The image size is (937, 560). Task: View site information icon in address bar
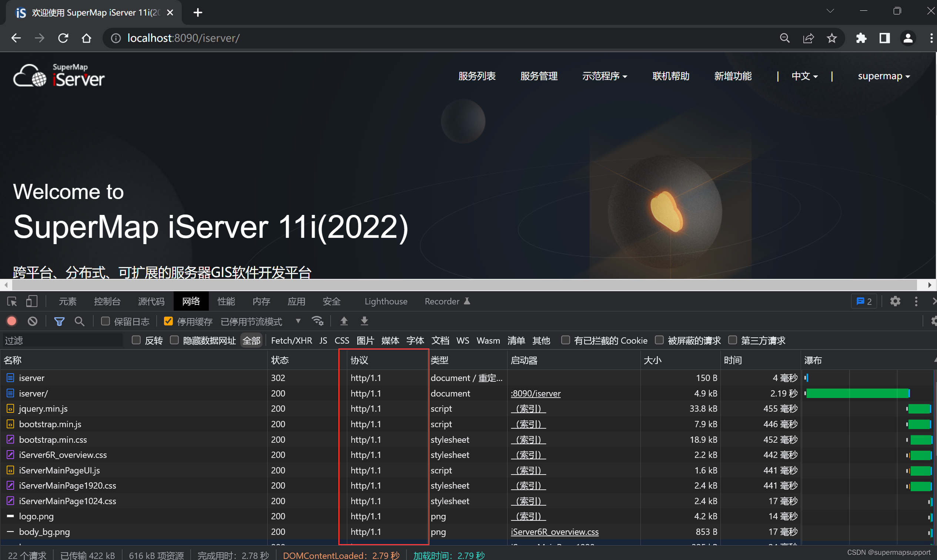coord(116,38)
